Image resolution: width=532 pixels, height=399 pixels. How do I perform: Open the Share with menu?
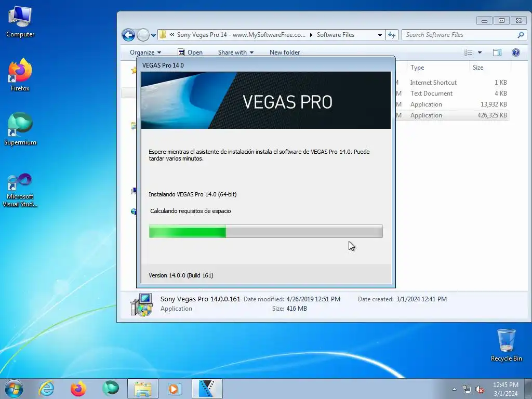point(236,52)
